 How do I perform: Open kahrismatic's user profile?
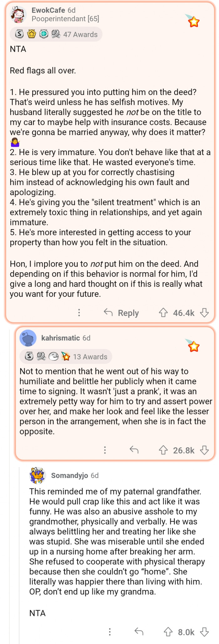60,338
